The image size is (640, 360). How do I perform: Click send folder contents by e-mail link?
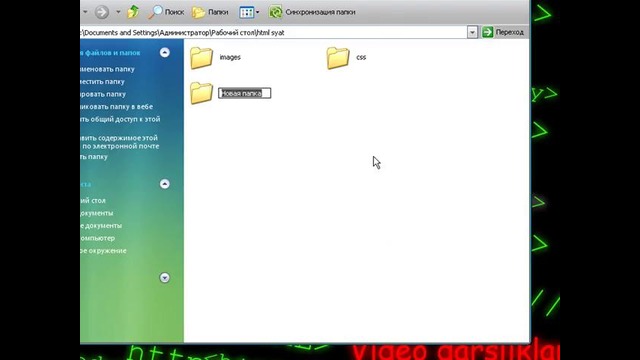120,142
